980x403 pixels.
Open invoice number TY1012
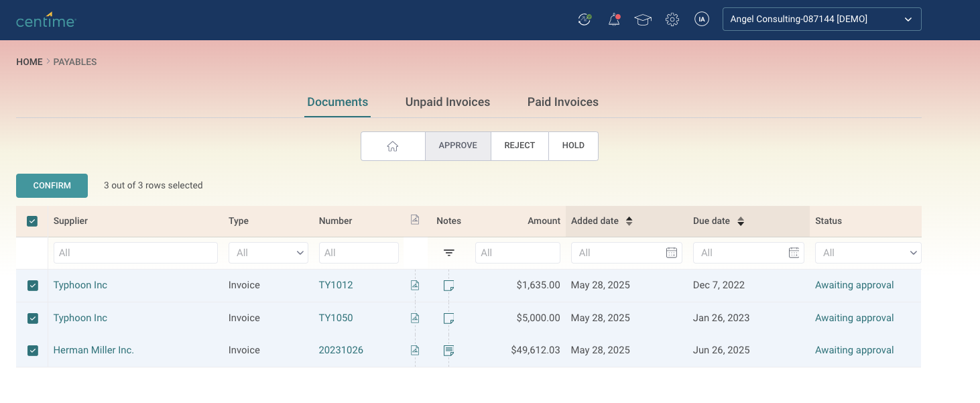click(336, 285)
